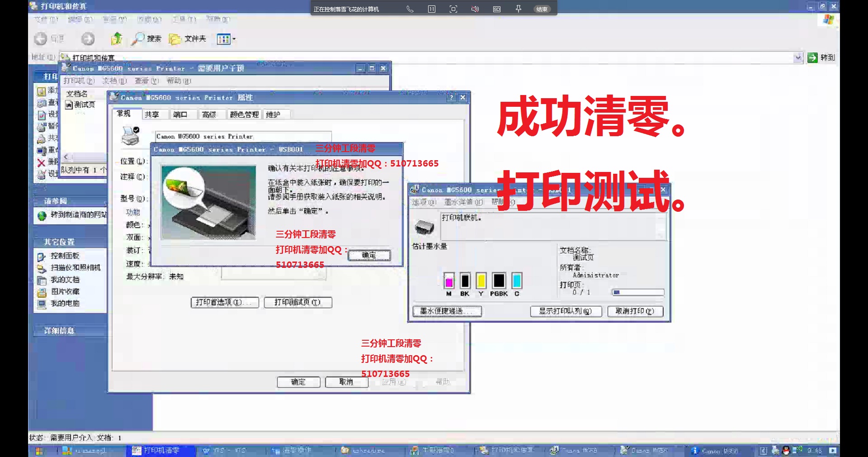868x457 pixels.
Task: Switch to the 颜色管理 tab
Action: [x=244, y=114]
